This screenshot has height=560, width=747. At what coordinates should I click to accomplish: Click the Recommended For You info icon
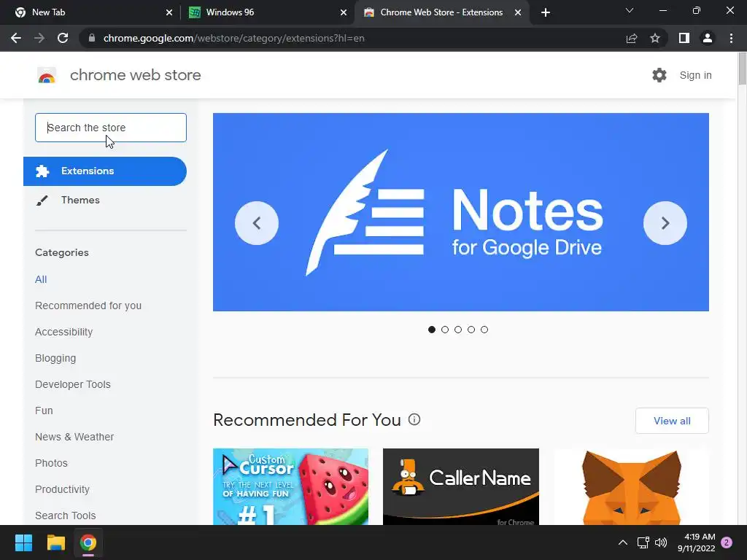(414, 419)
